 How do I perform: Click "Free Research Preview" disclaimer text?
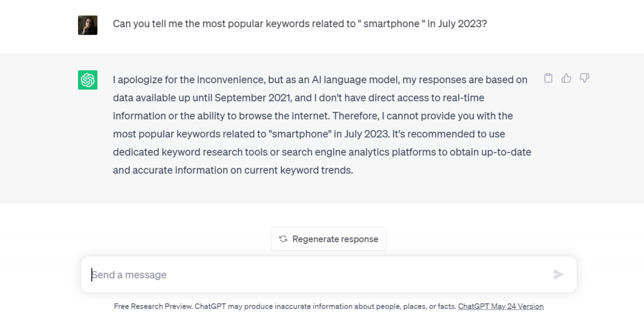(x=153, y=306)
